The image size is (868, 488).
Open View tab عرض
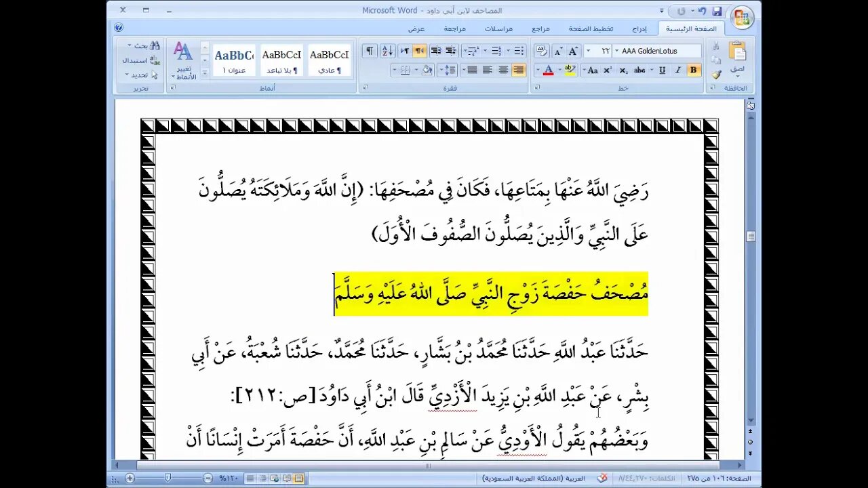coord(416,28)
